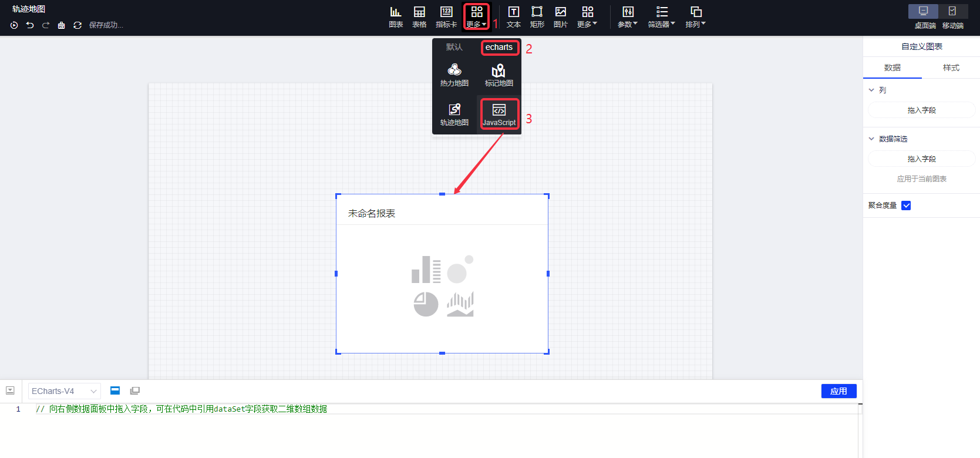980x458 pixels.
Task: Switch to the 样式 style tab
Action: tap(951, 68)
